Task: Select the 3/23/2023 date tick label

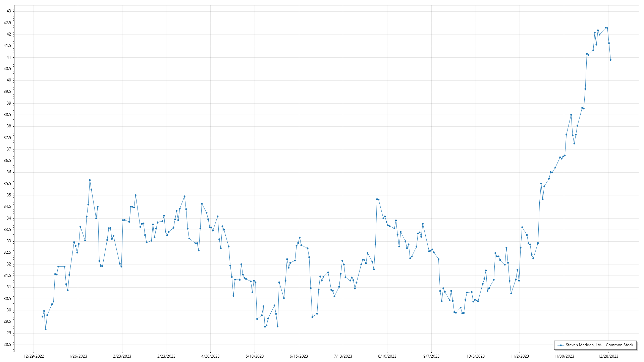Action: (x=166, y=356)
